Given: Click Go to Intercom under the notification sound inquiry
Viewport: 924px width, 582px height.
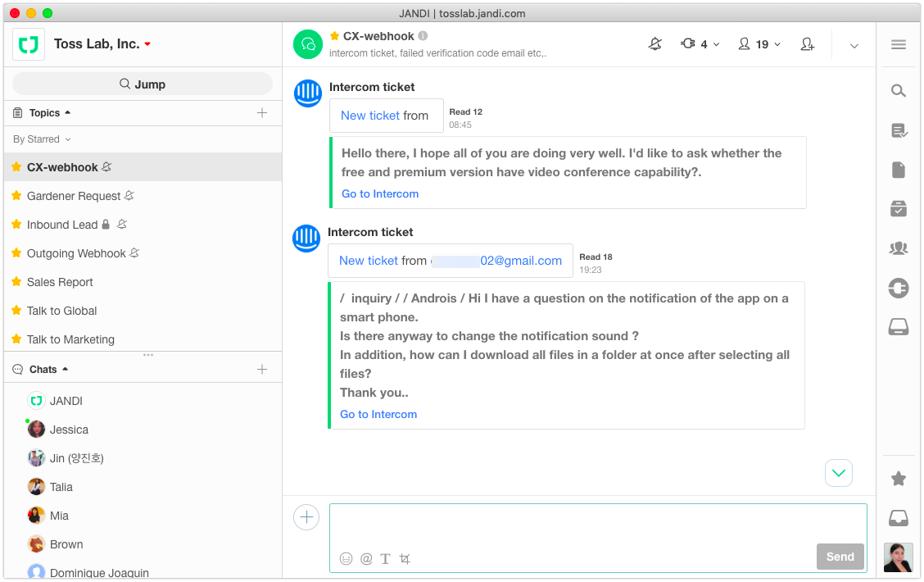Looking at the screenshot, I should pos(378,415).
